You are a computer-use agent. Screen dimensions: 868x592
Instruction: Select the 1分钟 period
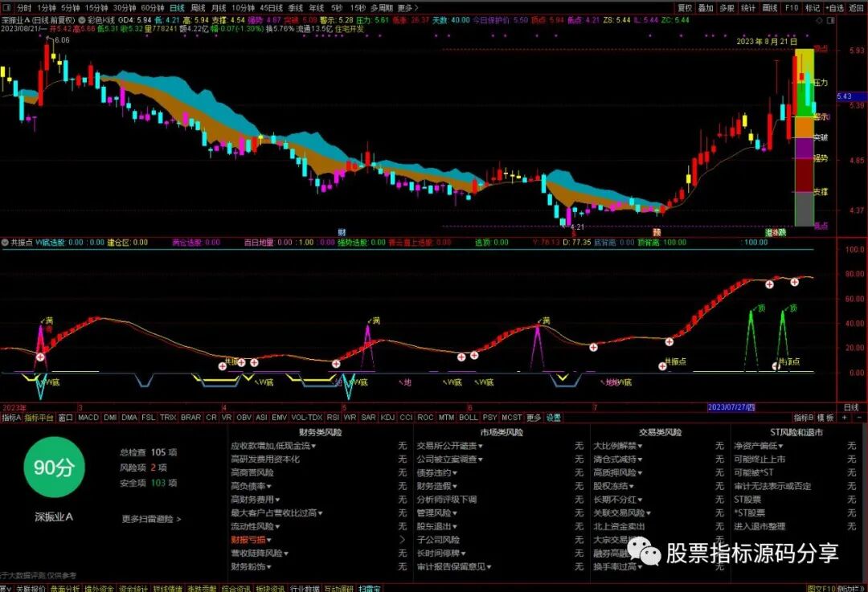click(x=46, y=8)
